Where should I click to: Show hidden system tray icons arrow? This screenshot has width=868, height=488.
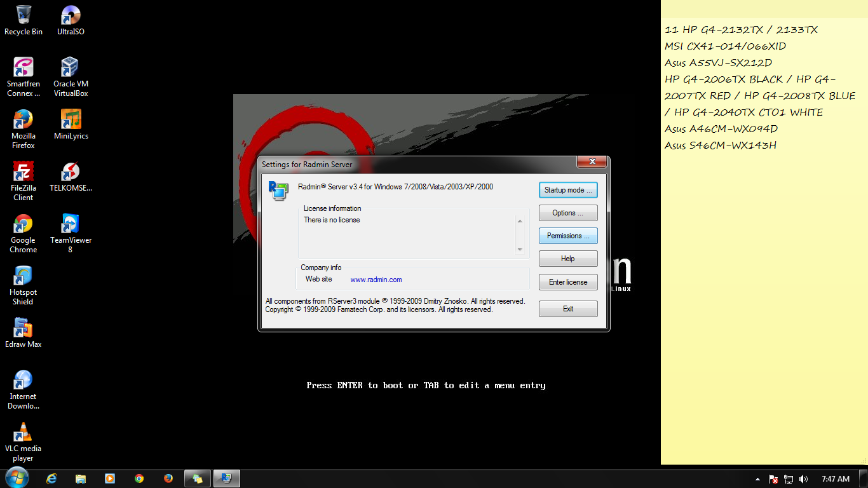click(x=757, y=479)
